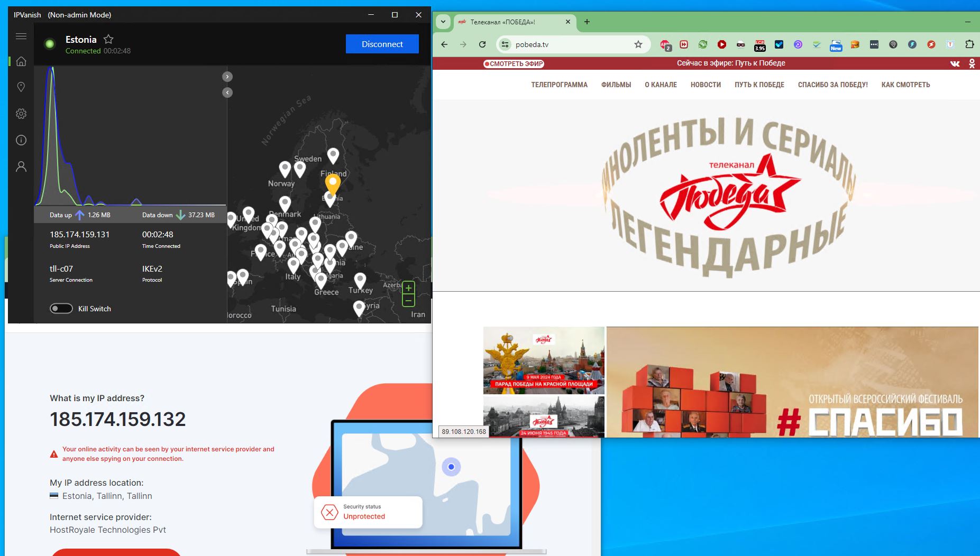The width and height of the screenshot is (980, 556).
Task: Go to the IPVanish home view
Action: [21, 61]
